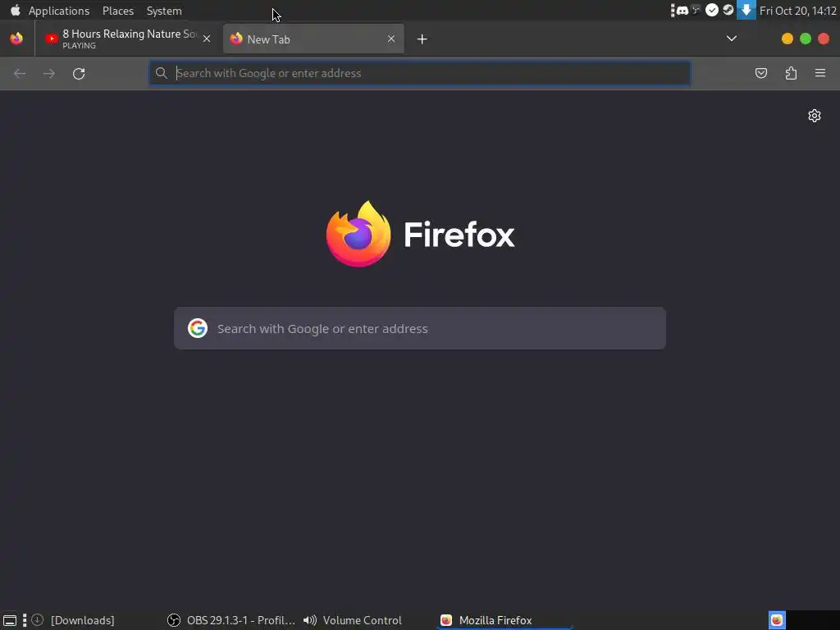Open a new tab with plus button
This screenshot has width=840, height=630.
(x=422, y=39)
